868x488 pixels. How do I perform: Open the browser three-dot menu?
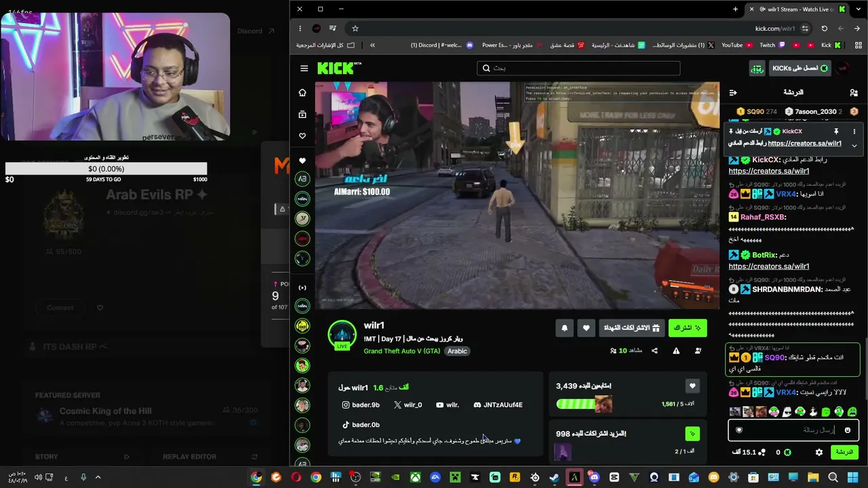(x=300, y=28)
